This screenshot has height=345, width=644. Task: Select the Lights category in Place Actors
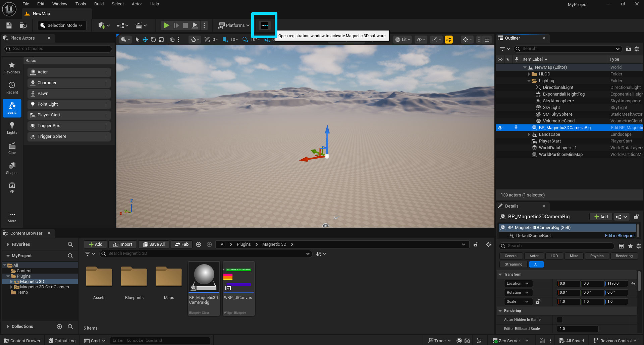tap(12, 128)
